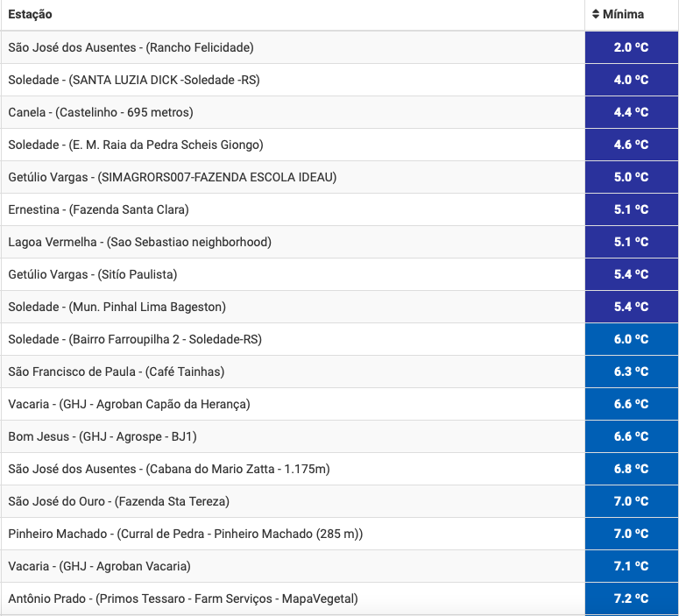Select Ernestina Fazenda Santa Clara row

(x=340, y=209)
